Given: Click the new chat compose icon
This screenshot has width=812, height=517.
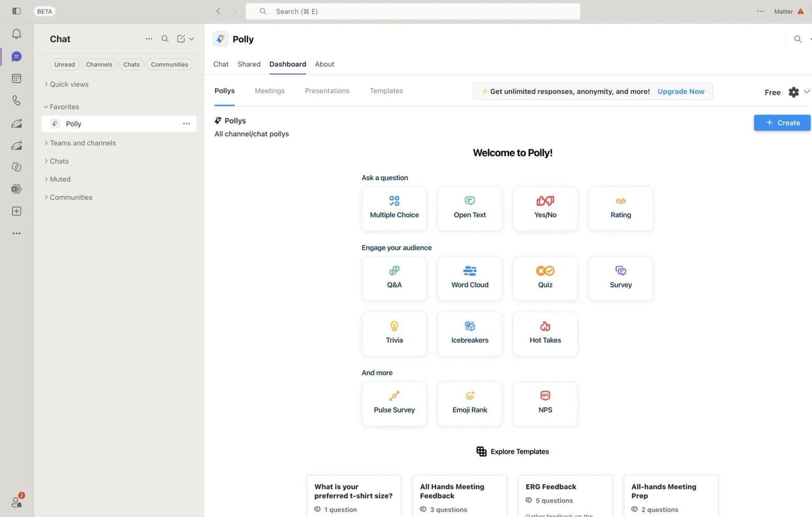Looking at the screenshot, I should click(181, 39).
